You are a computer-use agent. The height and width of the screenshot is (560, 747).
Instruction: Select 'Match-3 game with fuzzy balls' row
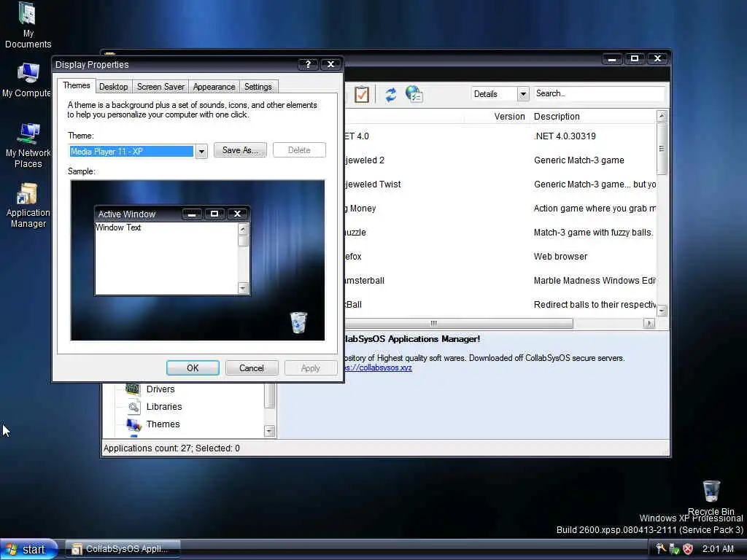[500, 233]
